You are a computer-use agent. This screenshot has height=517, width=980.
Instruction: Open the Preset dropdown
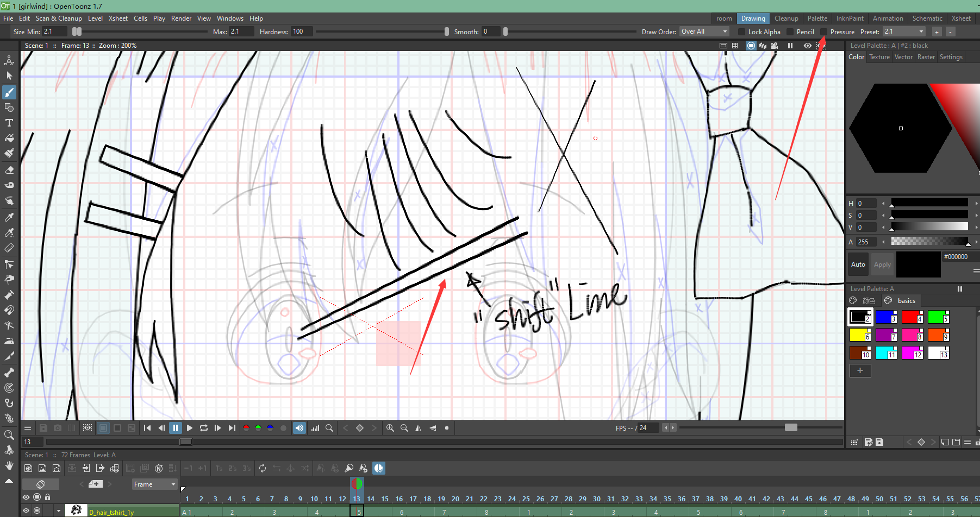pos(903,31)
